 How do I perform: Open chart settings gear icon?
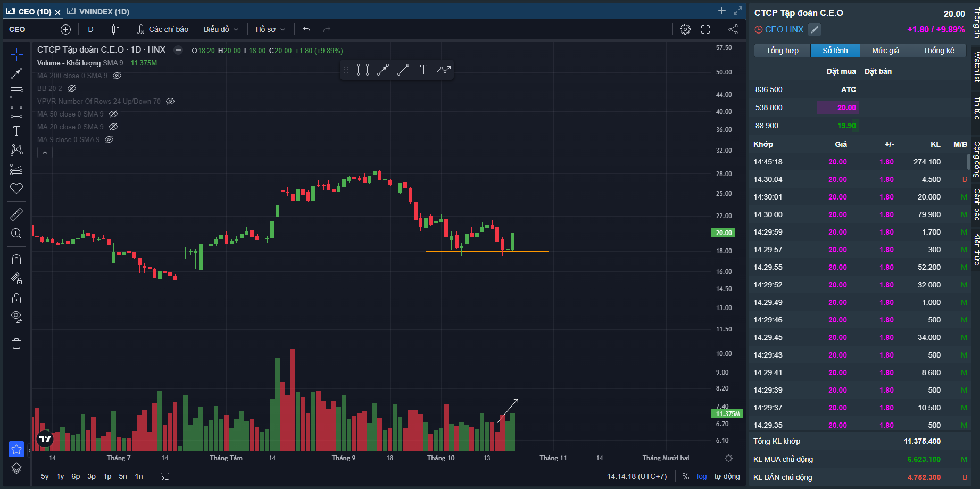[x=685, y=29]
